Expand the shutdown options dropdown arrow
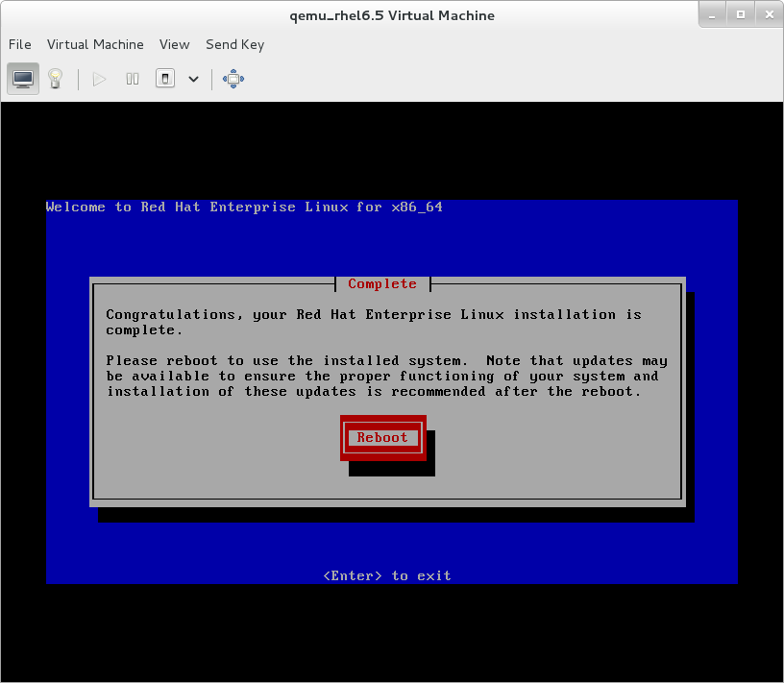This screenshot has height=683, width=784. click(x=193, y=79)
